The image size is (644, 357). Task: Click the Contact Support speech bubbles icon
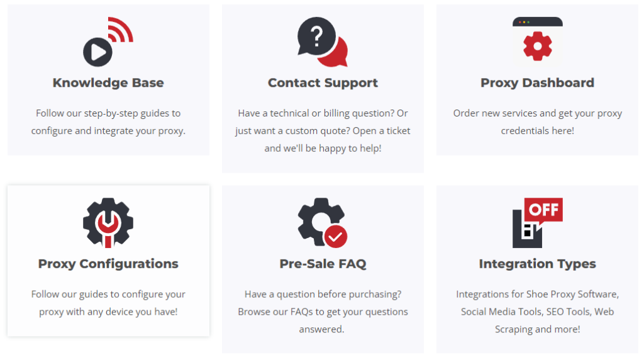322,42
